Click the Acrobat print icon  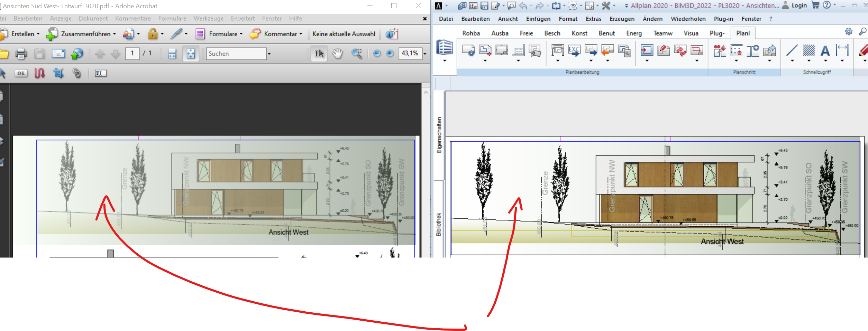pyautogui.click(x=21, y=54)
